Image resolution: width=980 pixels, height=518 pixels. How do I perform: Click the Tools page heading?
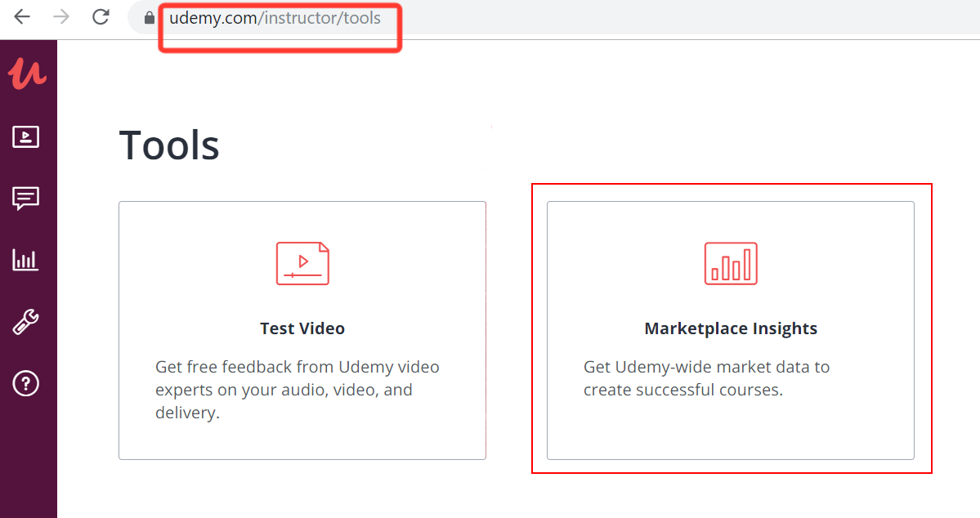coord(169,145)
